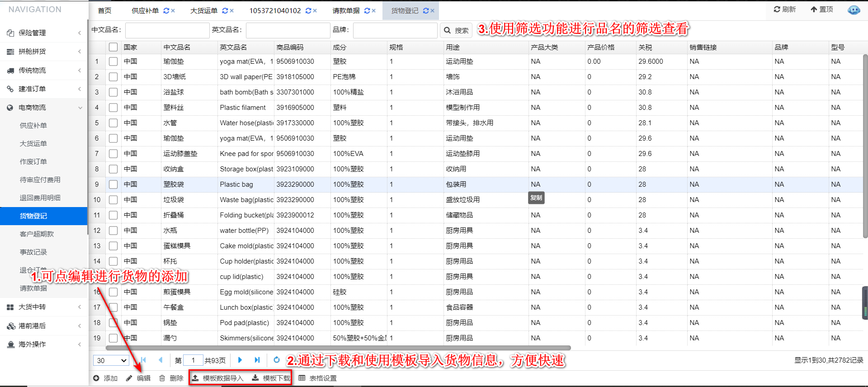Reload the 大货运单 tab icon
Screen dimensions: 868x387
(x=225, y=10)
